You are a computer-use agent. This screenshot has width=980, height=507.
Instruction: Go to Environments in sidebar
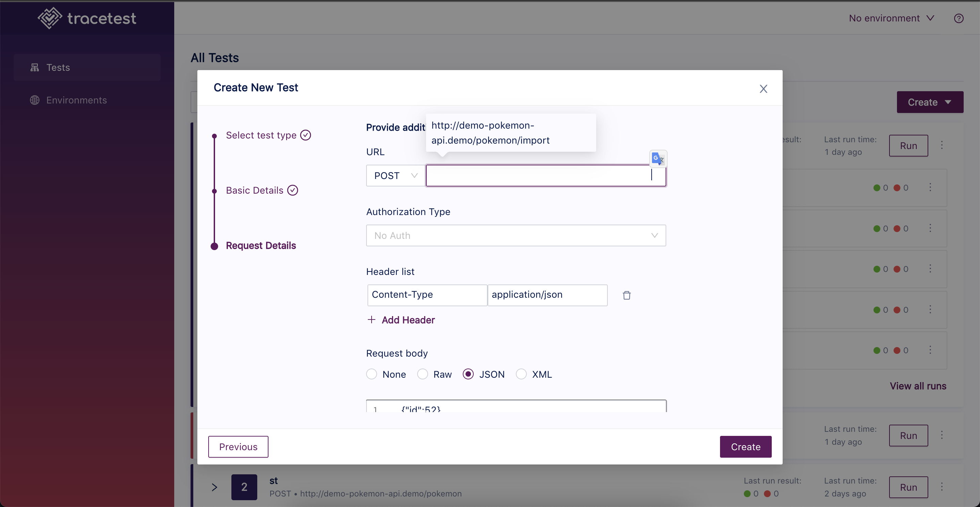[x=87, y=100]
